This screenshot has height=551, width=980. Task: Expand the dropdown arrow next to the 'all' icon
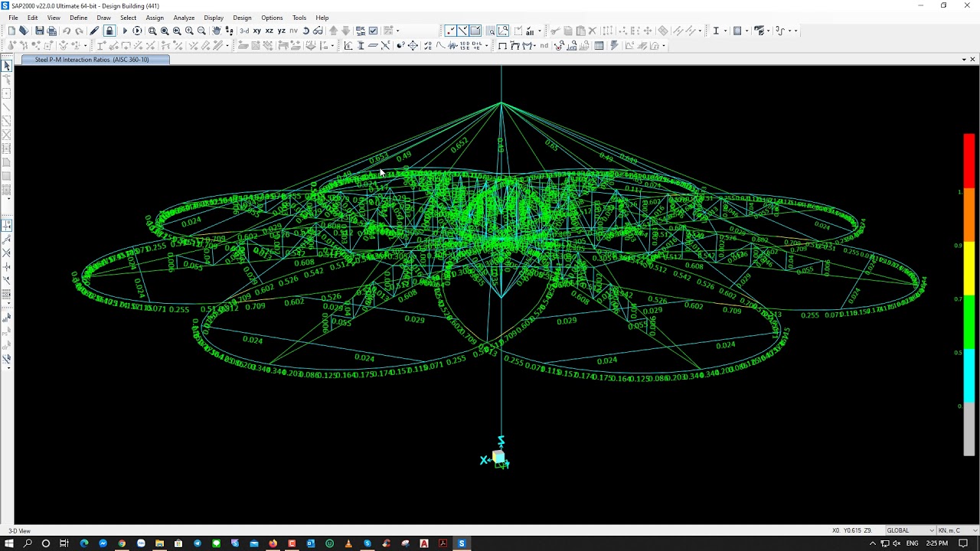[x=540, y=31]
